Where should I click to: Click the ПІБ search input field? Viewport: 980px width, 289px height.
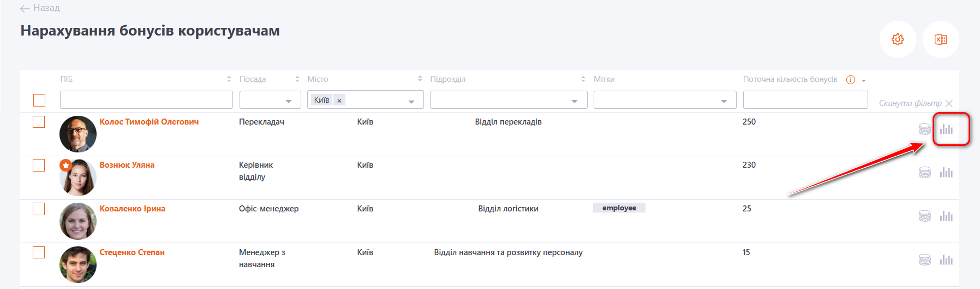coord(146,100)
